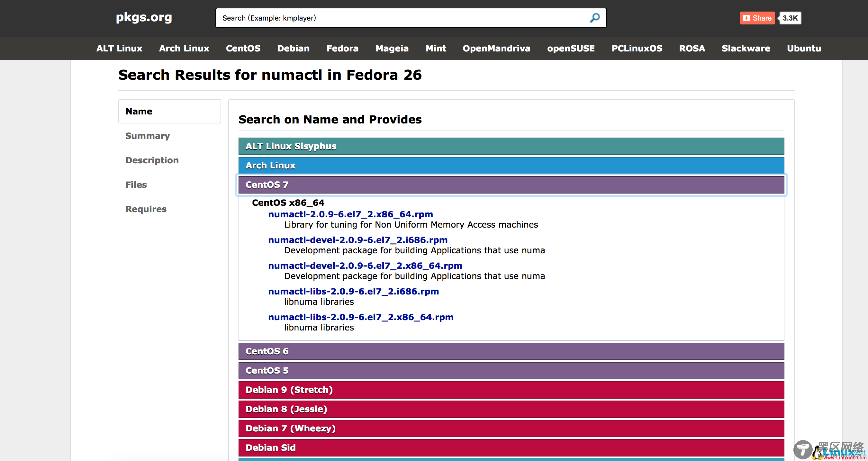Open the pkgs.org home logo

point(144,17)
